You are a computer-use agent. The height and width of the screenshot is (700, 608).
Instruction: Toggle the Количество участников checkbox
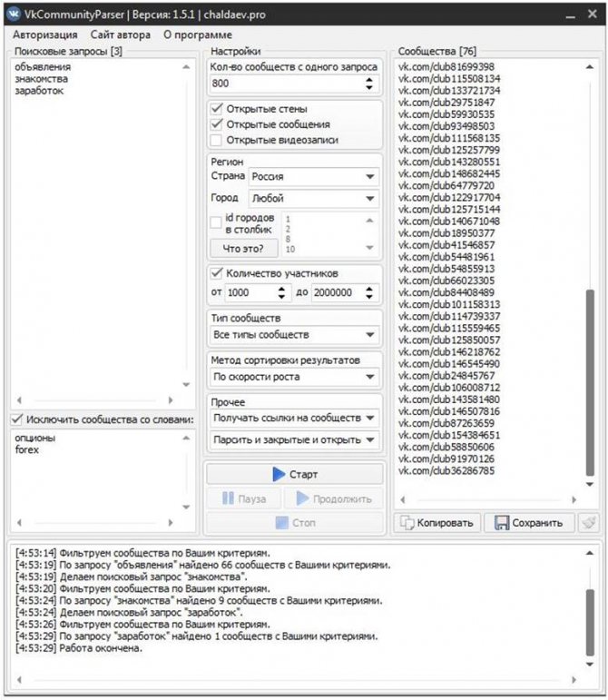point(217,272)
